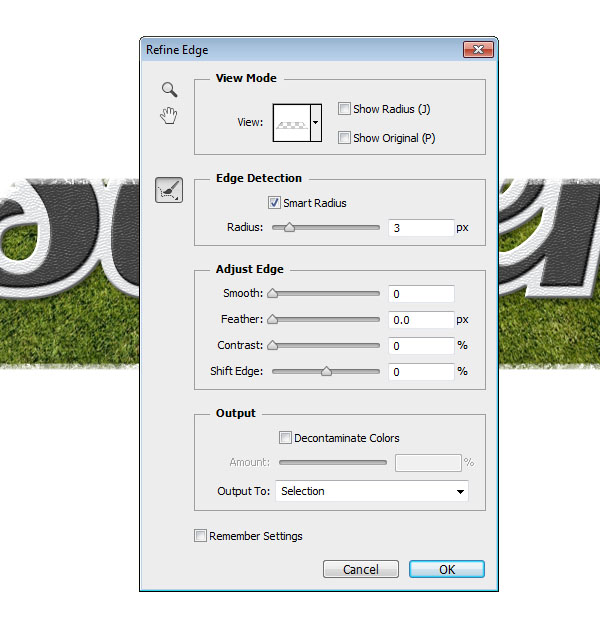600x630 pixels.
Task: Open the View mode dropdown arrow
Action: pos(316,123)
